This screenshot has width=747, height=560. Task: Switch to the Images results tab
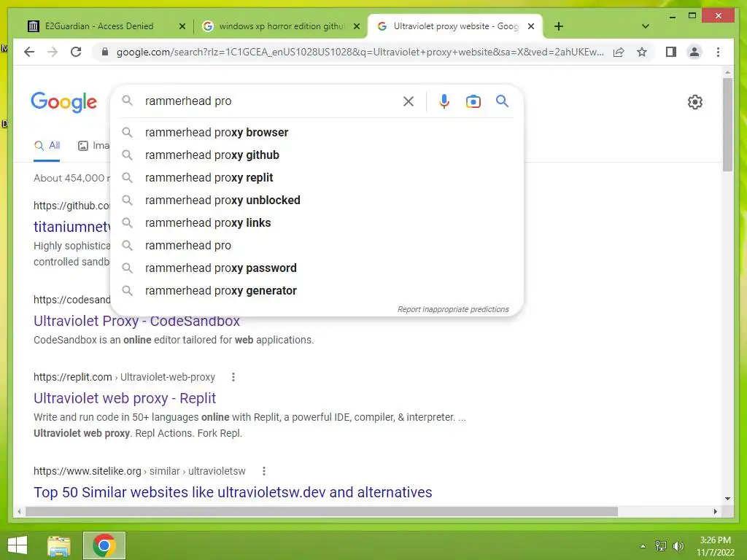[x=94, y=146]
